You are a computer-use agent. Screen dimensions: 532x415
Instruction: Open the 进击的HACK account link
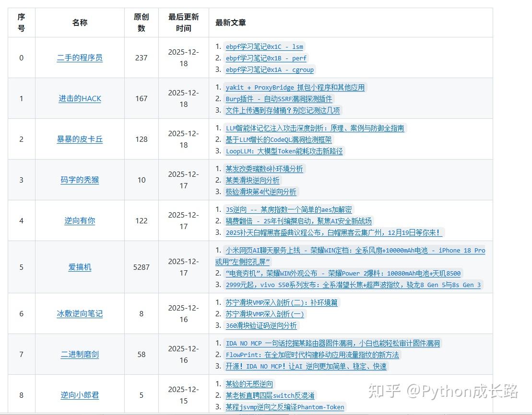point(80,99)
